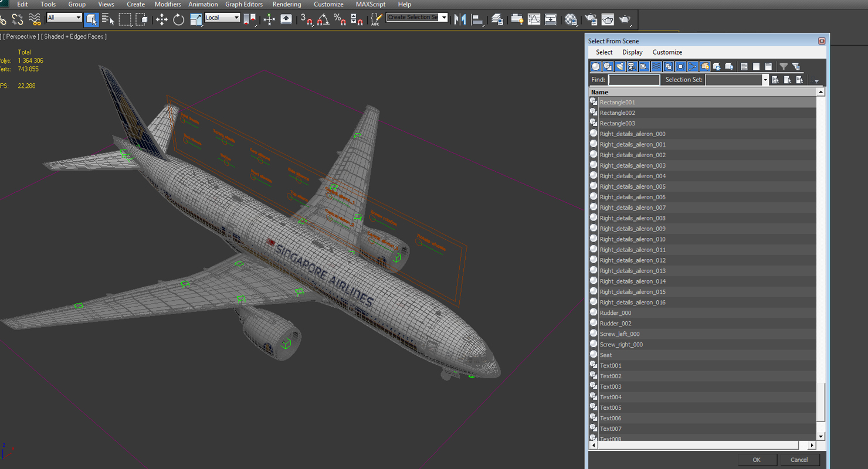The width and height of the screenshot is (868, 469).
Task: Toggle Display Cameras filter in dialog
Action: [632, 66]
